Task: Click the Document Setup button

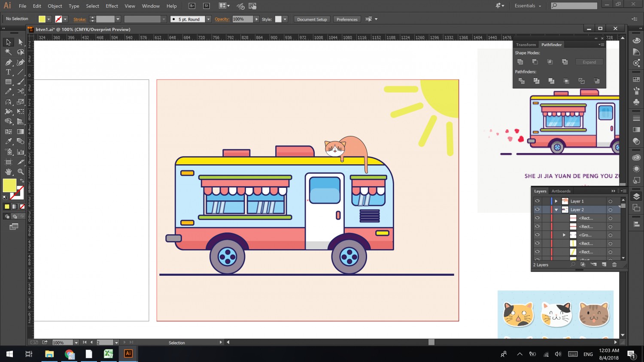Action: (312, 19)
